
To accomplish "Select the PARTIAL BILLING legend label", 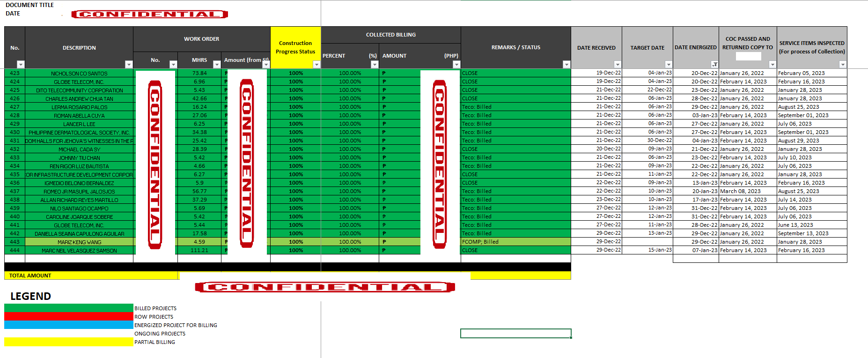I will pos(154,342).
